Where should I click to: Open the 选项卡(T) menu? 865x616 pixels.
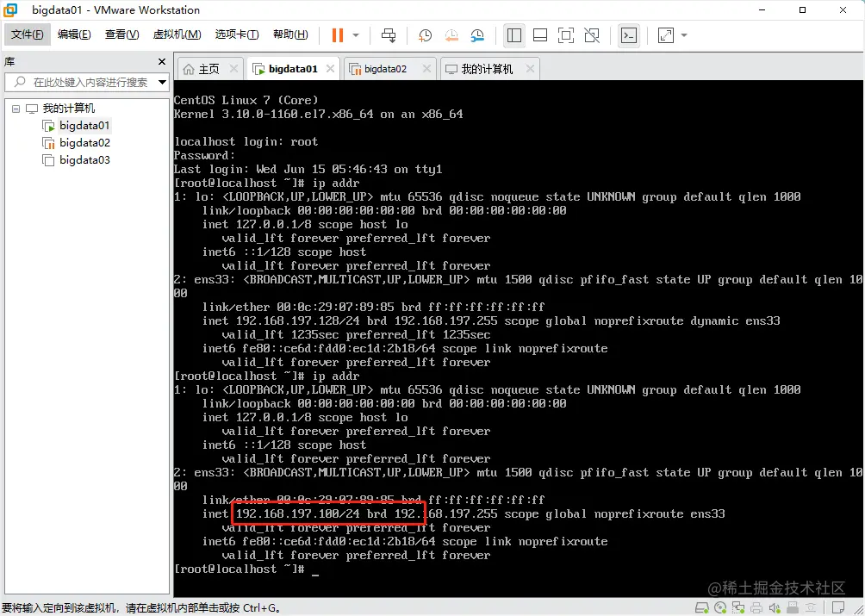[x=237, y=34]
